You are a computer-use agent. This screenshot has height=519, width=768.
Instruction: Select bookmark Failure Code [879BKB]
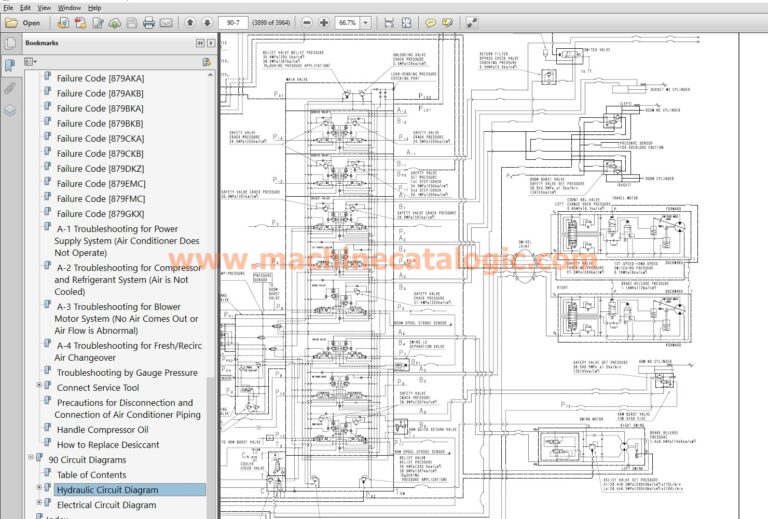point(100,124)
